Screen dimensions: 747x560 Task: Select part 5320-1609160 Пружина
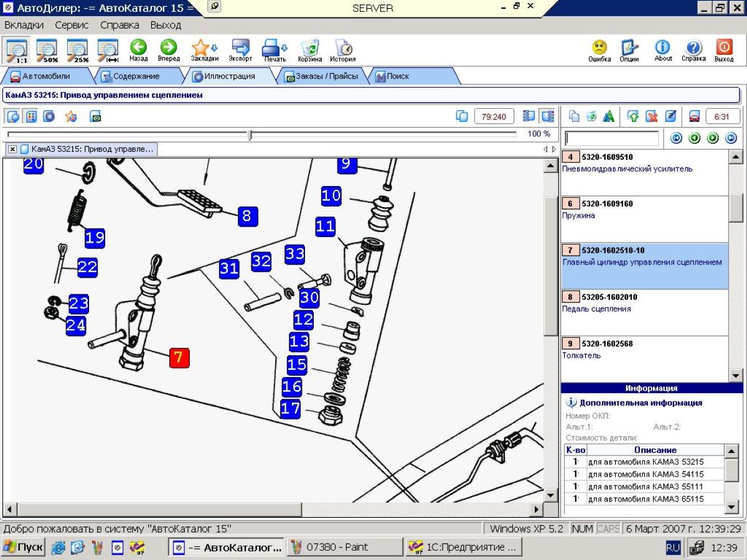[x=644, y=220]
